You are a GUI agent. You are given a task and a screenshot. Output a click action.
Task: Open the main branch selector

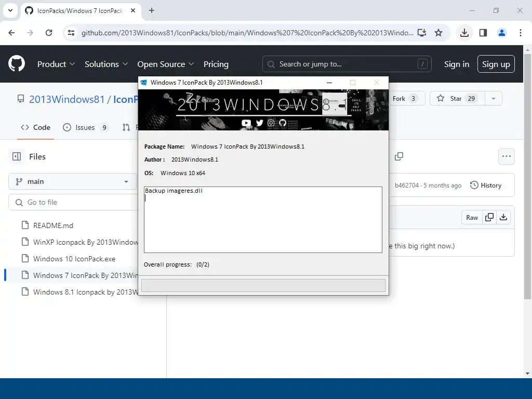point(72,181)
